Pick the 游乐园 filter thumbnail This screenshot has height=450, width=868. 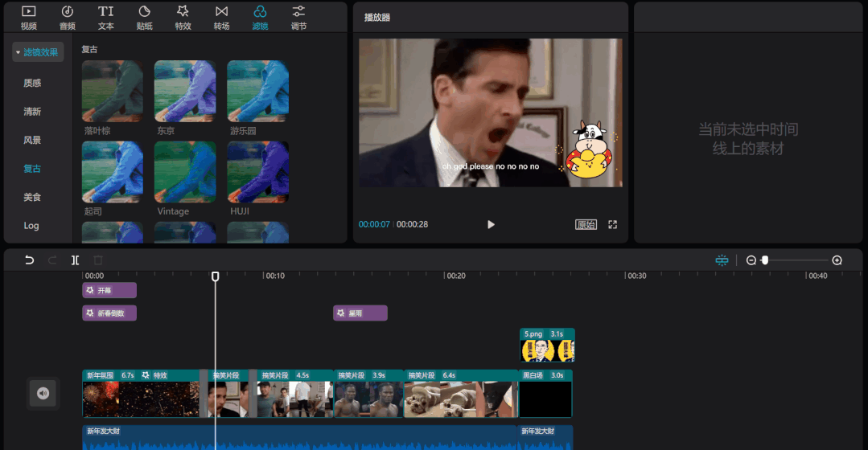click(x=257, y=92)
